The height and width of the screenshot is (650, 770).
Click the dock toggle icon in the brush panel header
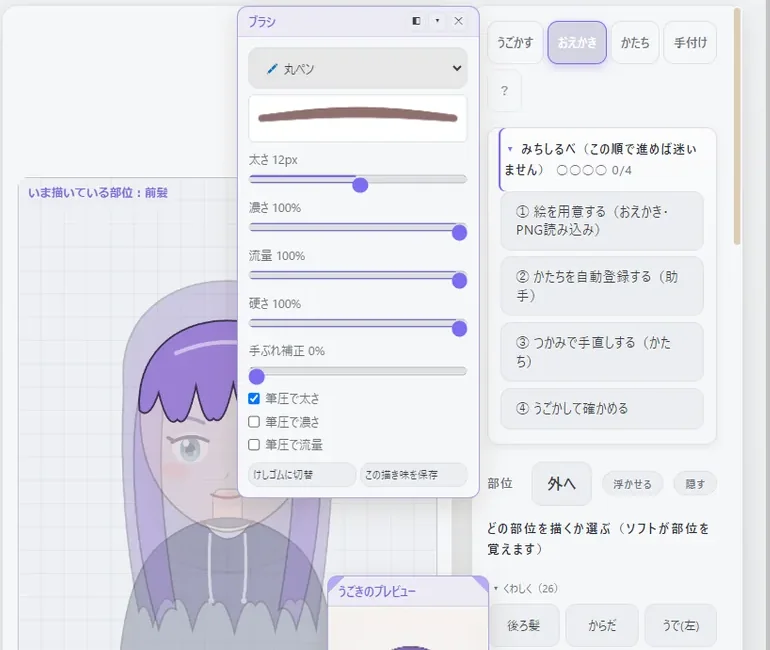[x=416, y=21]
